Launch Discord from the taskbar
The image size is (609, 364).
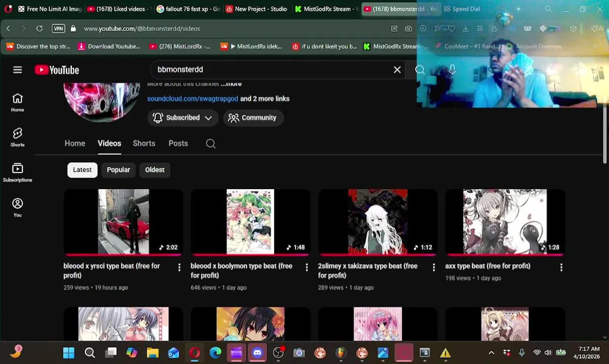[x=257, y=352]
